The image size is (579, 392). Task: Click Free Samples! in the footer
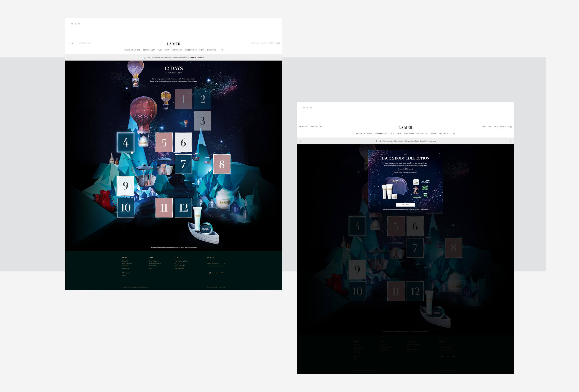(127, 264)
